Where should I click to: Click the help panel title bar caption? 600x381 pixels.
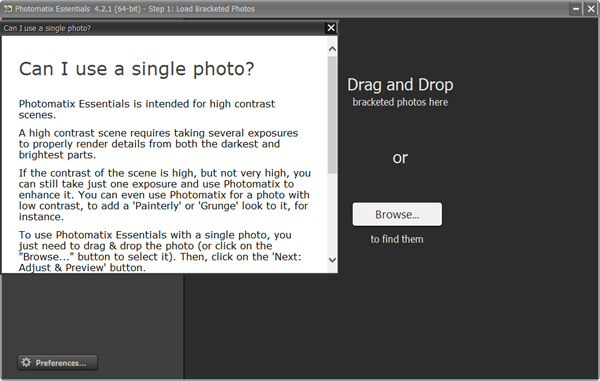[47, 28]
